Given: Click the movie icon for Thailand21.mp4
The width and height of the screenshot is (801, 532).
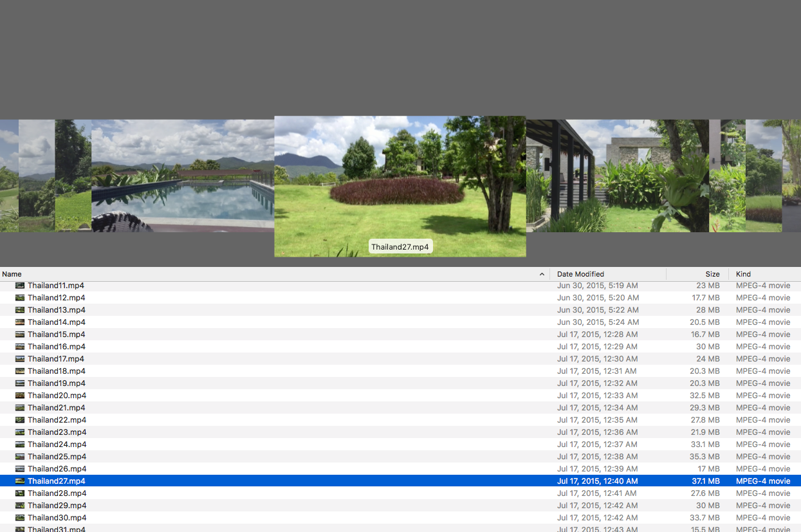Looking at the screenshot, I should [20, 408].
